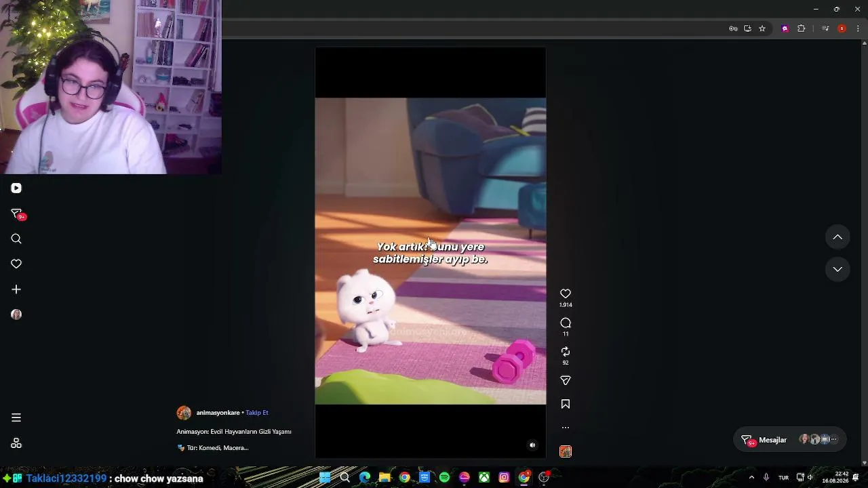Open the reel's comments bubble
Screen dimensions: 868x488
pos(566,323)
